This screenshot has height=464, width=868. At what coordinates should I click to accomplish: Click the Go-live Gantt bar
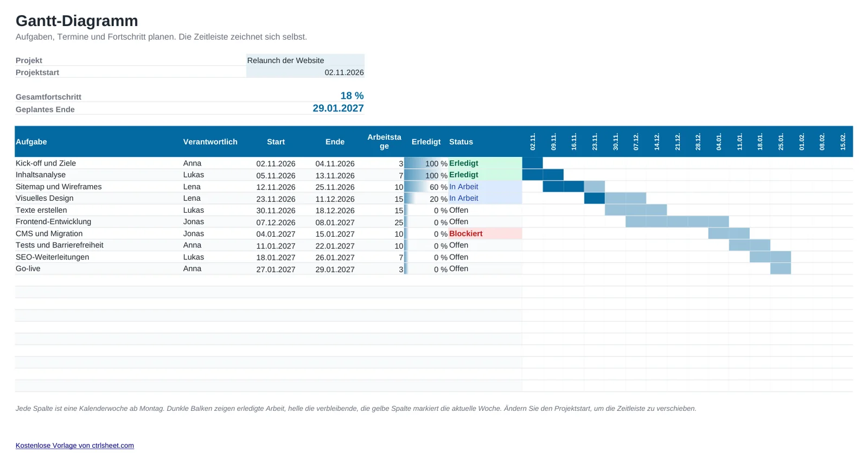coord(781,269)
